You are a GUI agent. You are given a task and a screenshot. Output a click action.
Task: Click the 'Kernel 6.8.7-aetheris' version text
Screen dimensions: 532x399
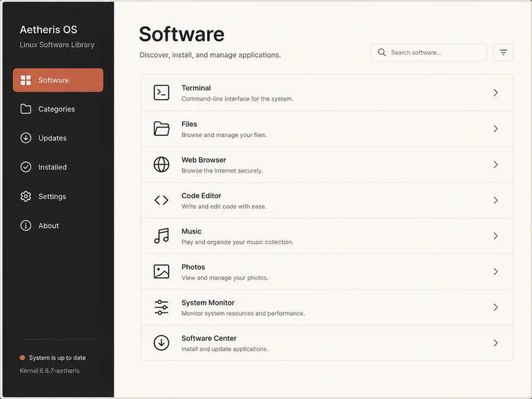[x=50, y=371]
